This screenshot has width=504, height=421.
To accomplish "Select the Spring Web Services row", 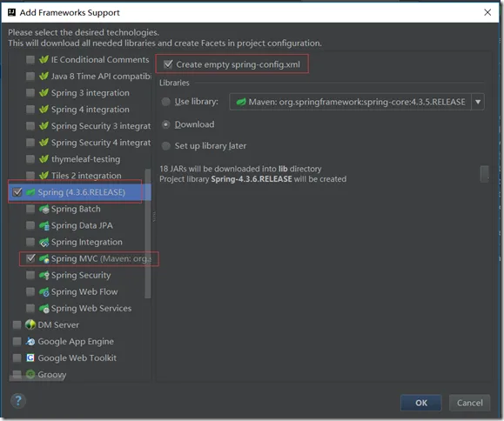I will coord(80,308).
